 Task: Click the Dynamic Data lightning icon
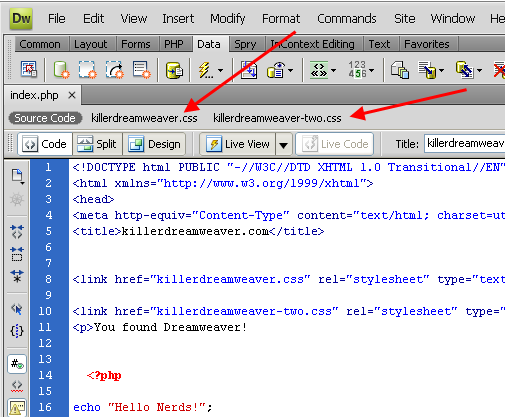point(205,70)
